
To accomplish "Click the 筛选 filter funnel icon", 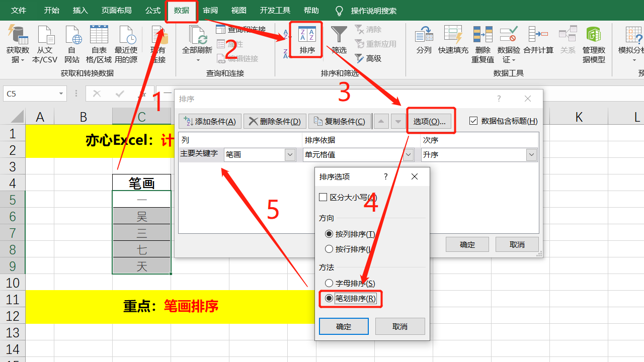I will 339,34.
